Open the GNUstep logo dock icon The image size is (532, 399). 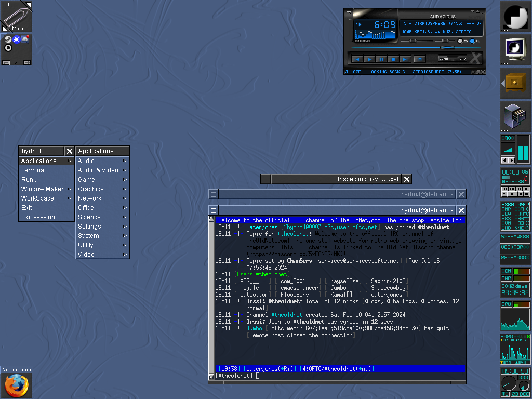click(515, 16)
